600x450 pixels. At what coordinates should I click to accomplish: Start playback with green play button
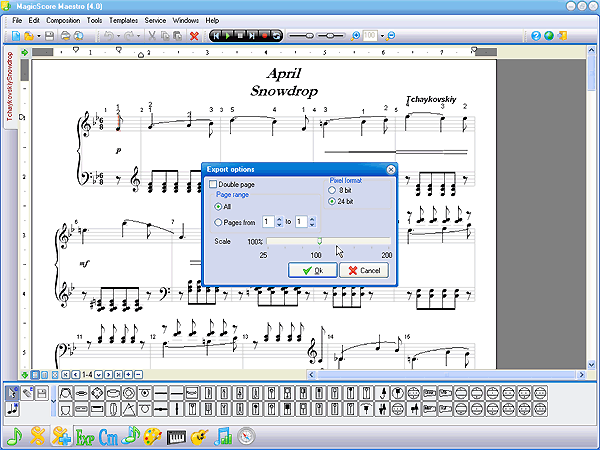[x=228, y=36]
